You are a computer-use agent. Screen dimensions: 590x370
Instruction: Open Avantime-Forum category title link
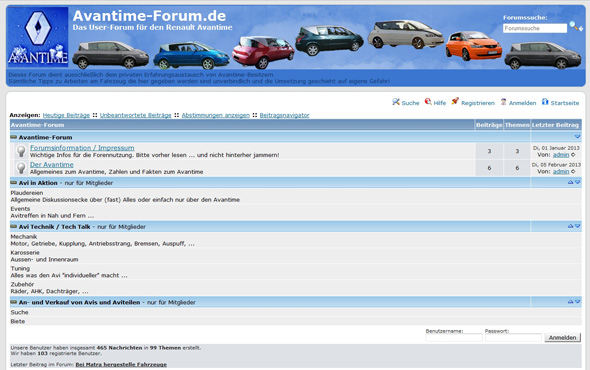pyautogui.click(x=45, y=137)
